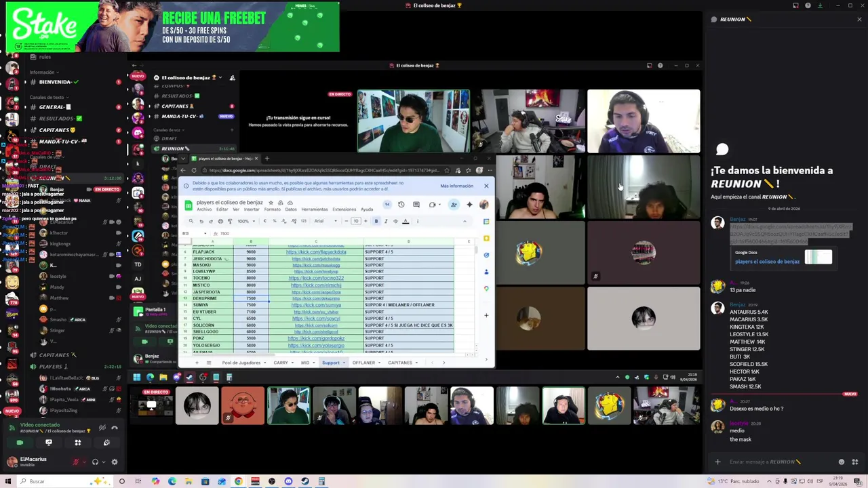Open the Gemini sparkle icon in Sheets
The height and width of the screenshot is (488, 868).
point(469,205)
